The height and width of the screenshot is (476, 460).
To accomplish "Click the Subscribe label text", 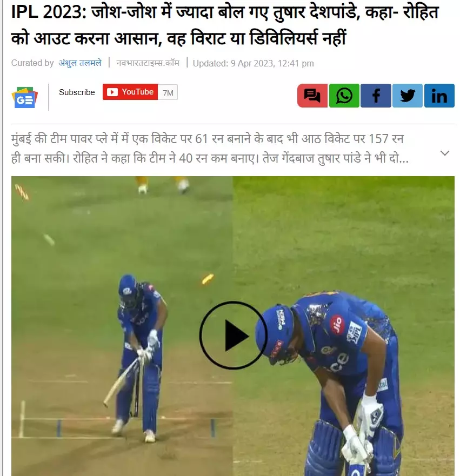I will point(77,92).
